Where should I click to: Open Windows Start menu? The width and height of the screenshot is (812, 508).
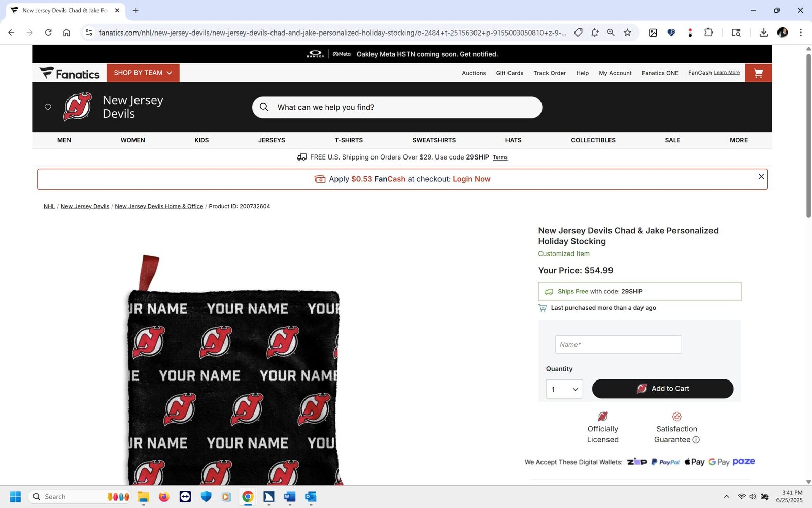pos(15,497)
